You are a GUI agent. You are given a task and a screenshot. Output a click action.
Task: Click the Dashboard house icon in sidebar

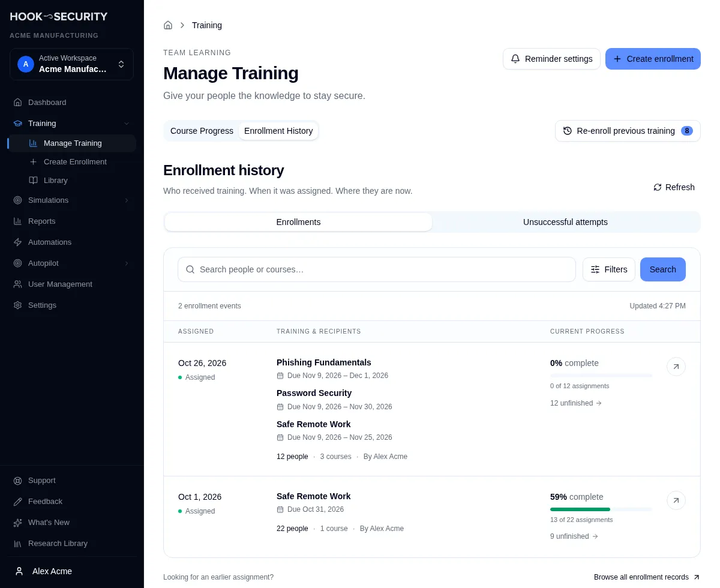[x=17, y=103]
